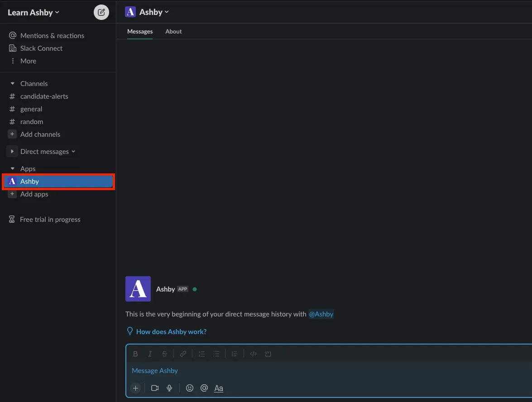Click the @Ashby mention link

[321, 314]
